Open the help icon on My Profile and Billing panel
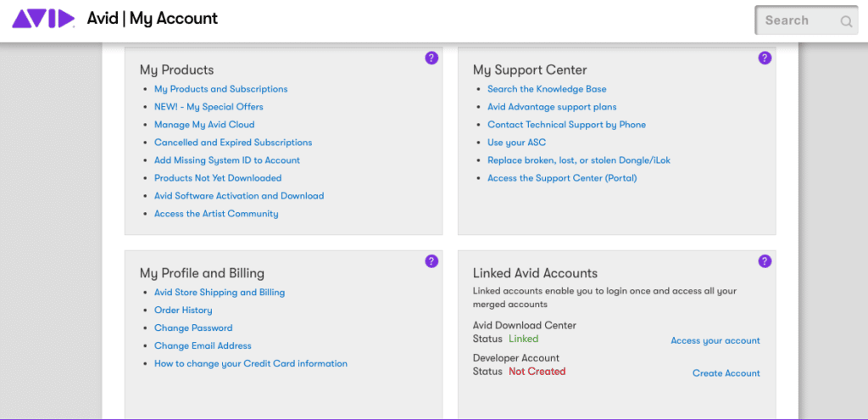 (431, 261)
